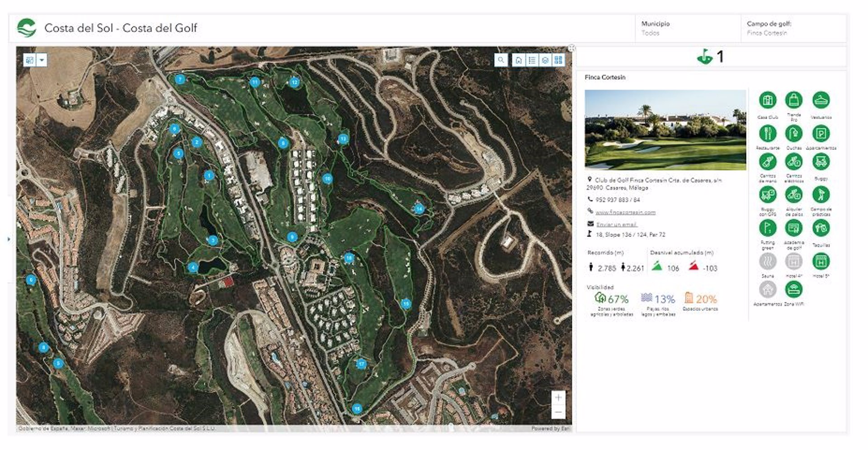Open the basemap gallery grid
The image size is (868, 450).
tap(558, 60)
